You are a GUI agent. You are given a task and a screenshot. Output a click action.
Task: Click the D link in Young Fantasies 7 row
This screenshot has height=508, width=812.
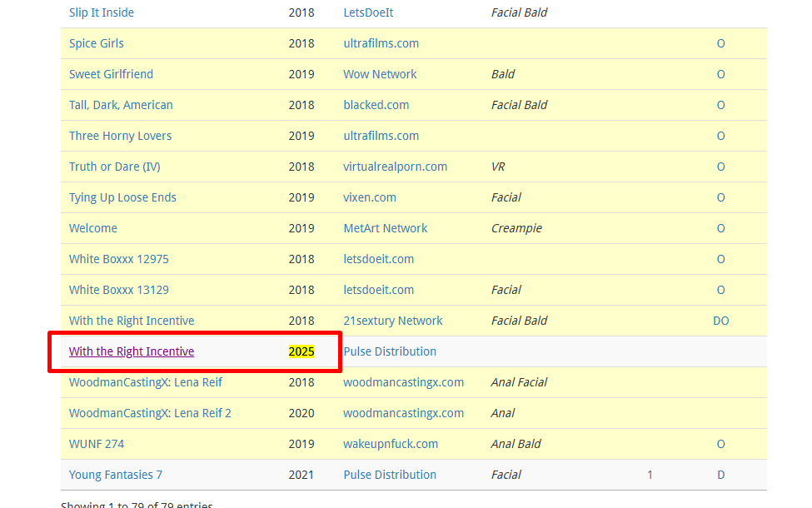[x=721, y=475]
